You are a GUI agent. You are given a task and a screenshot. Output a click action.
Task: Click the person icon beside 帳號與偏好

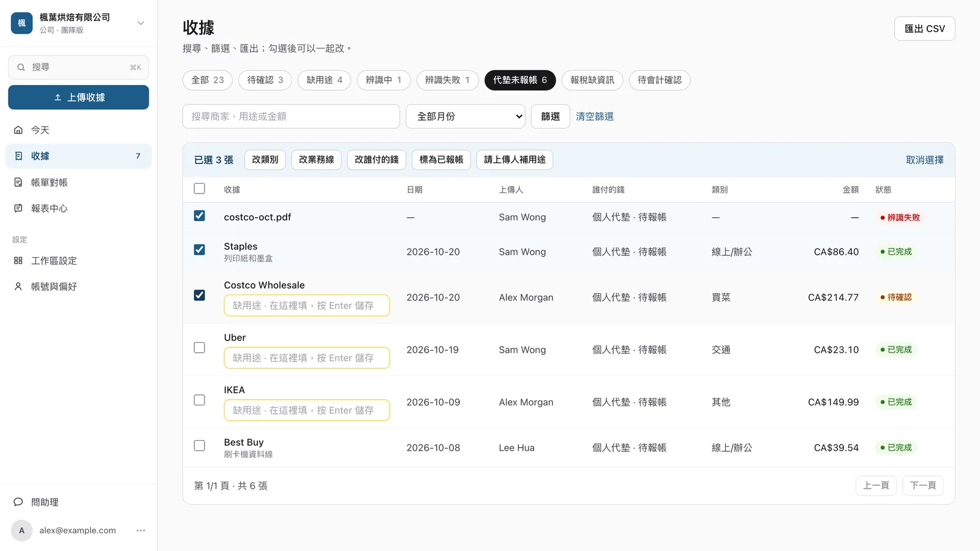18,287
